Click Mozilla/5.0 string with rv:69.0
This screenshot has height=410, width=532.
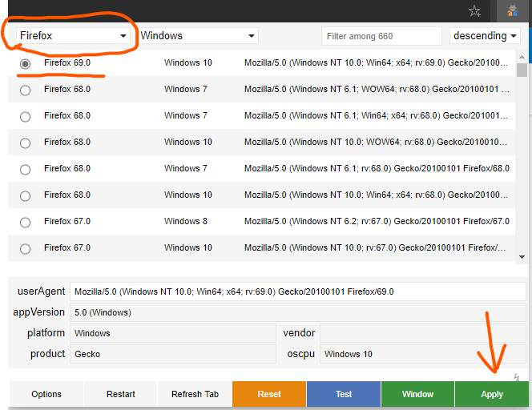tap(377, 62)
